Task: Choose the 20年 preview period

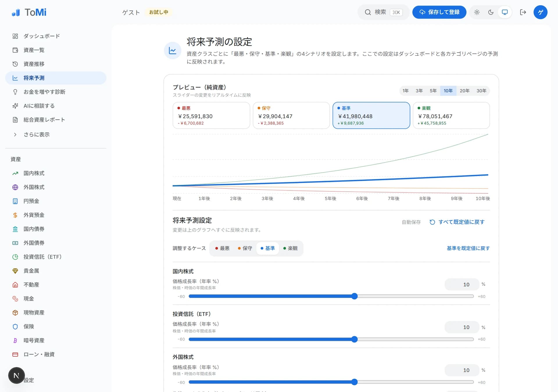Action: click(x=464, y=91)
